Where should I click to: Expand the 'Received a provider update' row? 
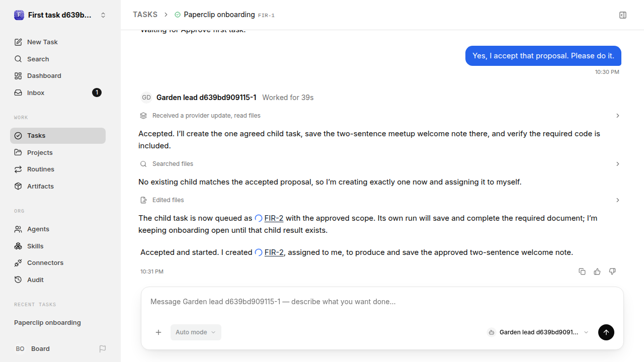click(x=380, y=116)
